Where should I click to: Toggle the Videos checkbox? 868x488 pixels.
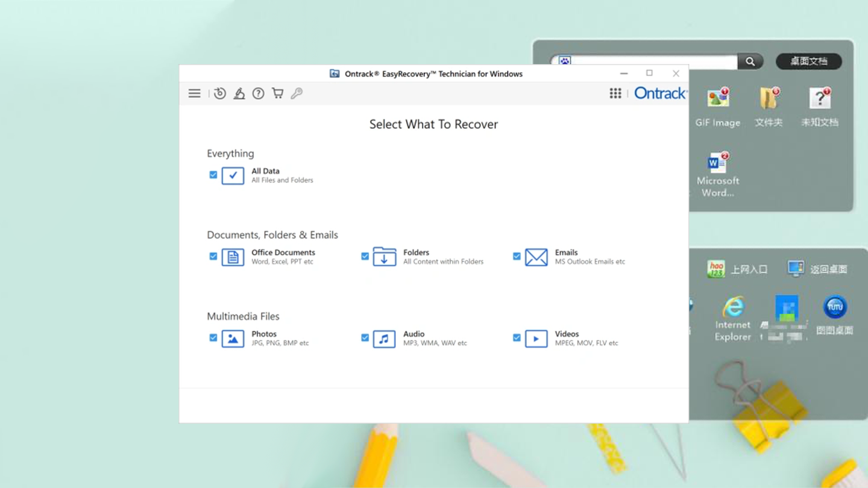click(517, 337)
